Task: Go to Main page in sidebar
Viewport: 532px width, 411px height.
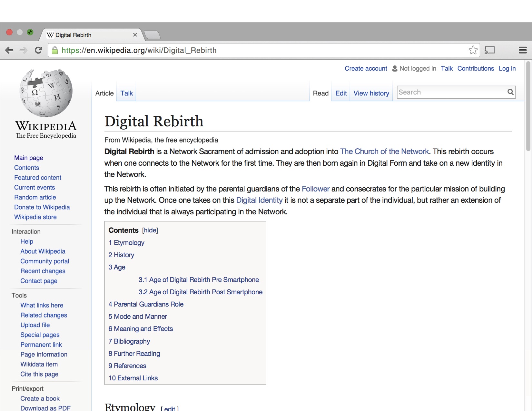Action: click(29, 158)
